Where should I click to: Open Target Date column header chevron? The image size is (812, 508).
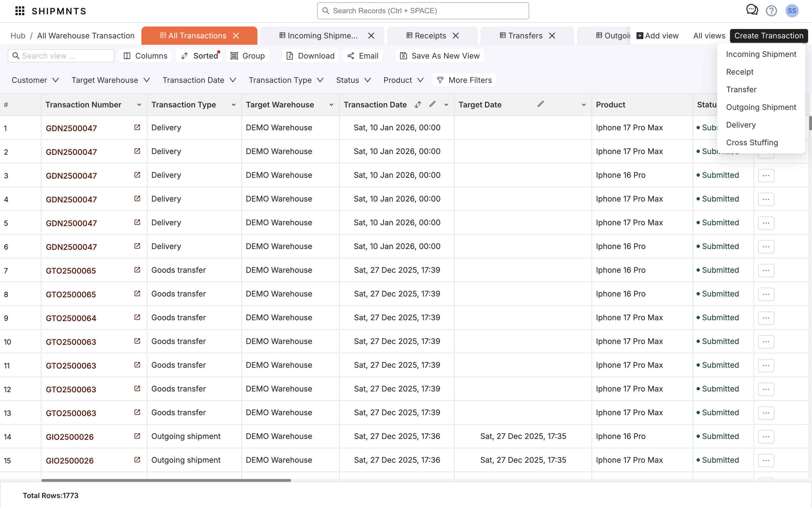(584, 105)
